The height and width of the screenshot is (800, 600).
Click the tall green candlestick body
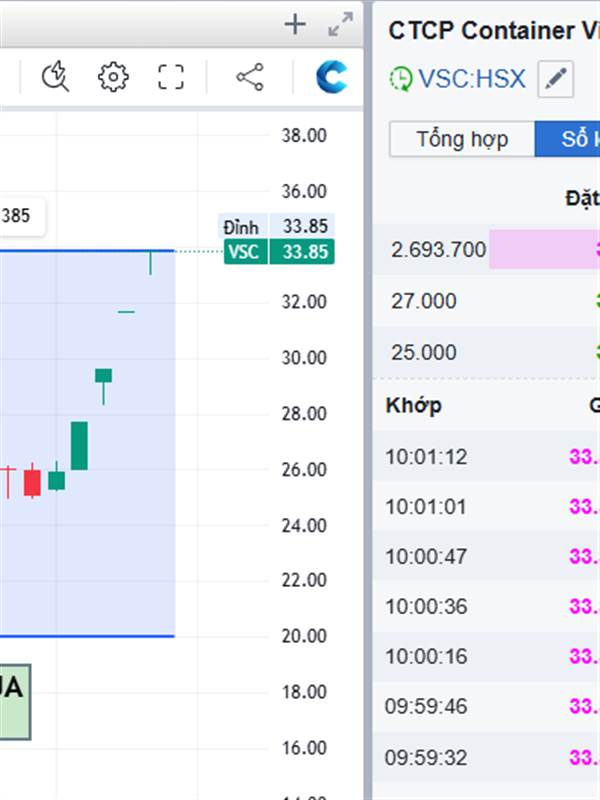(x=79, y=445)
